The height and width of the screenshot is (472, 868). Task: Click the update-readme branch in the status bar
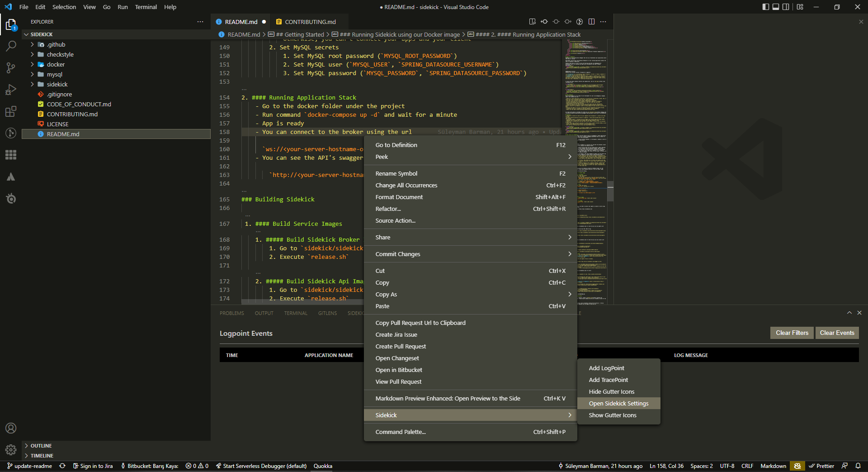[x=29, y=466]
